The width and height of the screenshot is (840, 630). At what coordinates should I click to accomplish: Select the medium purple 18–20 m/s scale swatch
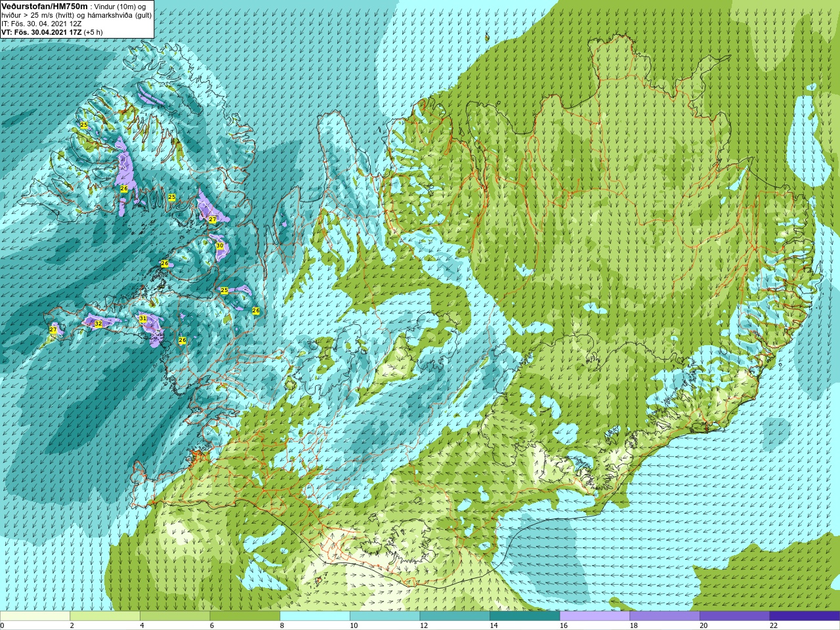pos(665,616)
